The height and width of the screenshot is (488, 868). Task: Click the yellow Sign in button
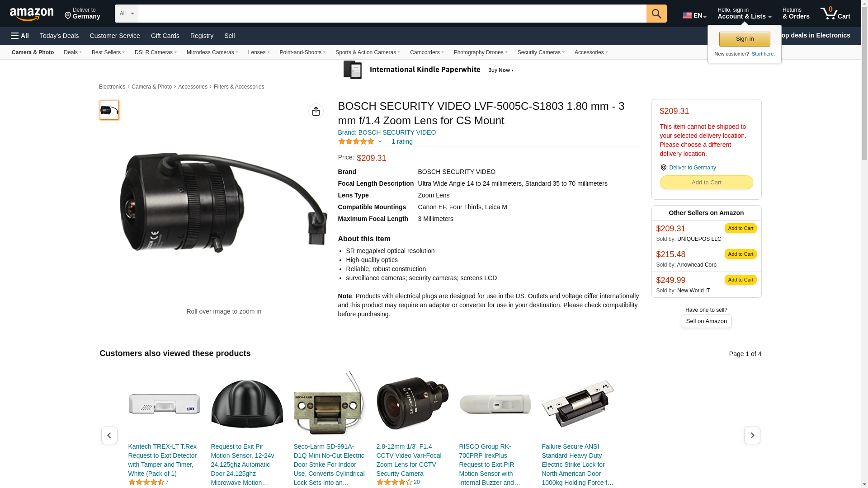pos(745,39)
